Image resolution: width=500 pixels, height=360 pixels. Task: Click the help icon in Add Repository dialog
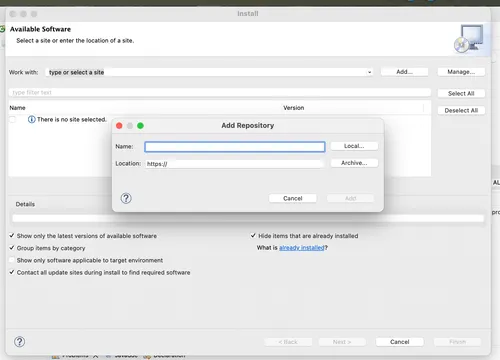126,198
